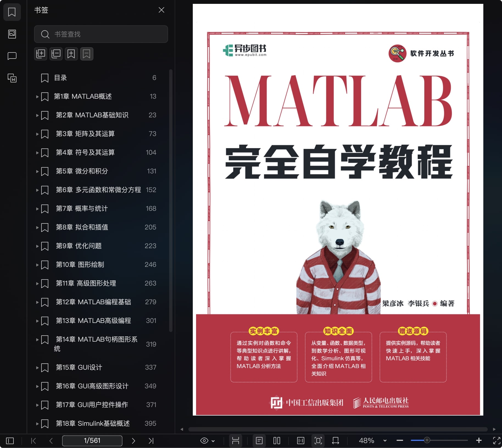502x448 pixels.
Task: Jump to 第18章 Simulink基础概述
Action: tap(93, 424)
